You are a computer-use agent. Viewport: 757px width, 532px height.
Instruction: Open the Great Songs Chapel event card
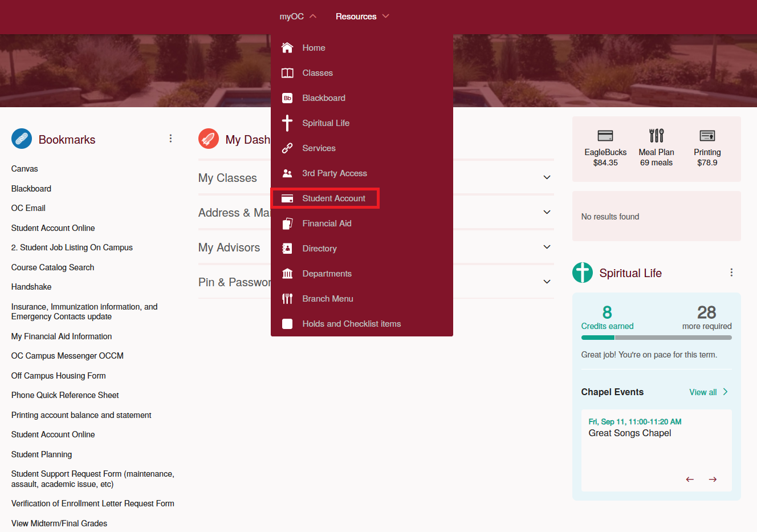coord(657,450)
